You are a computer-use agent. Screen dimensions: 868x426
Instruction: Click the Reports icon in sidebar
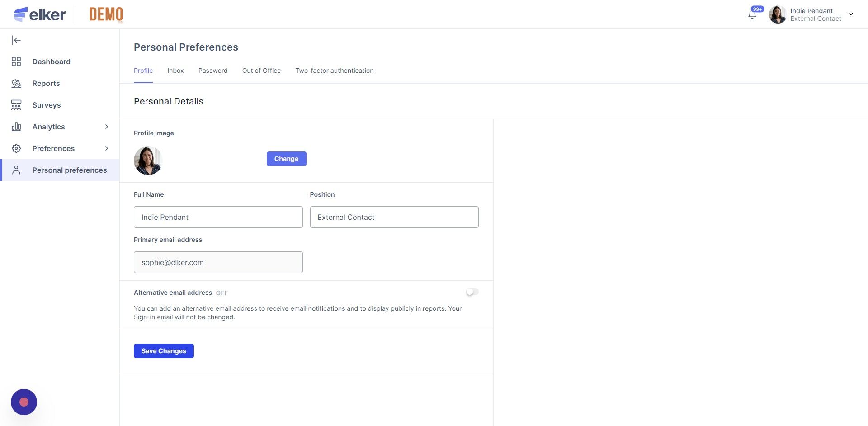click(16, 84)
